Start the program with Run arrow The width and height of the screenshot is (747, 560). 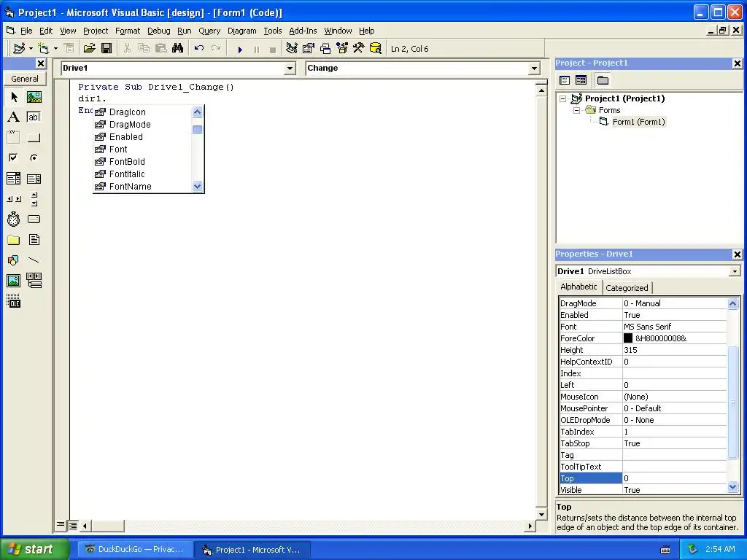(240, 49)
